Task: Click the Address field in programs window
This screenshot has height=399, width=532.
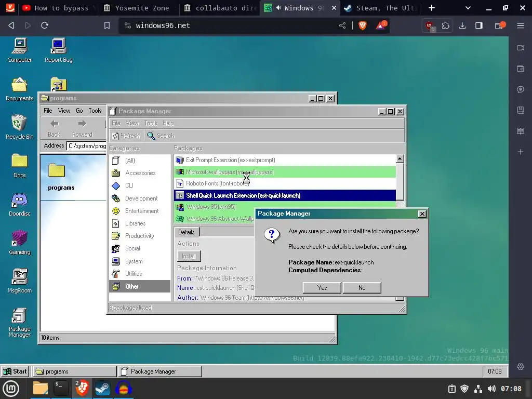Action: tap(87, 146)
